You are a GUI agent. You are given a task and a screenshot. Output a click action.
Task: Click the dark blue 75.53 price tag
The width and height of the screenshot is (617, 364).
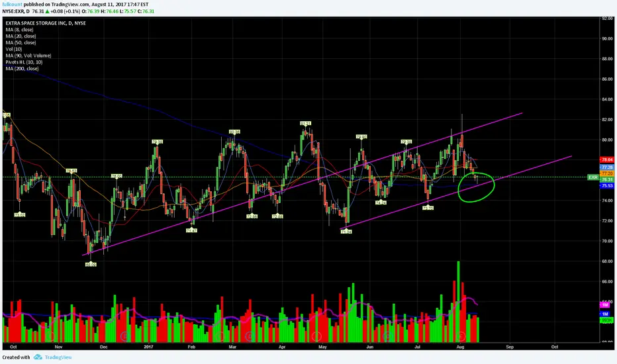pyautogui.click(x=607, y=186)
